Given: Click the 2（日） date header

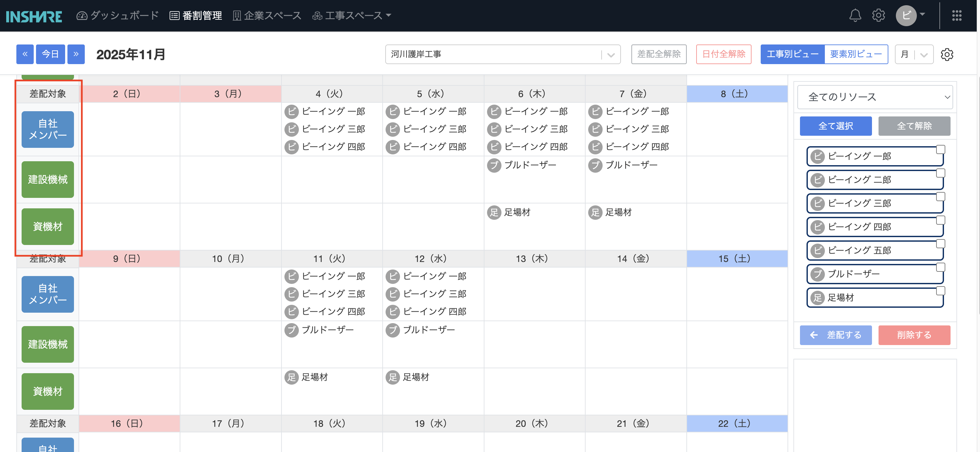Looking at the screenshot, I should coord(129,94).
